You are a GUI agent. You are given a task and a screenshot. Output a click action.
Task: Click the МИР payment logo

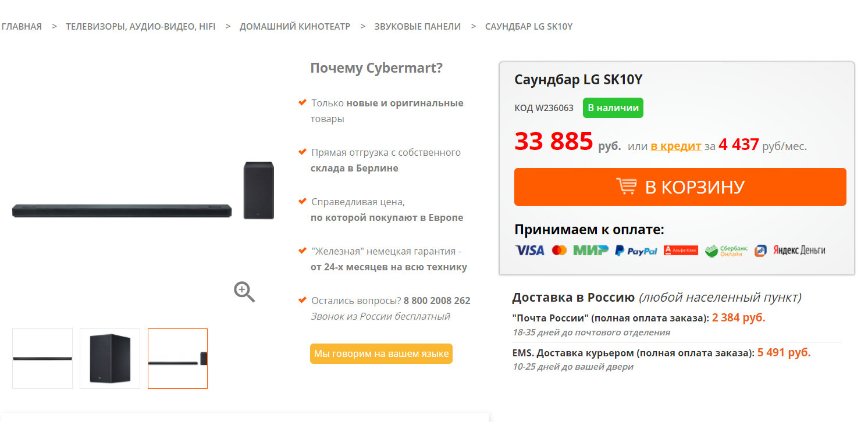tap(590, 251)
